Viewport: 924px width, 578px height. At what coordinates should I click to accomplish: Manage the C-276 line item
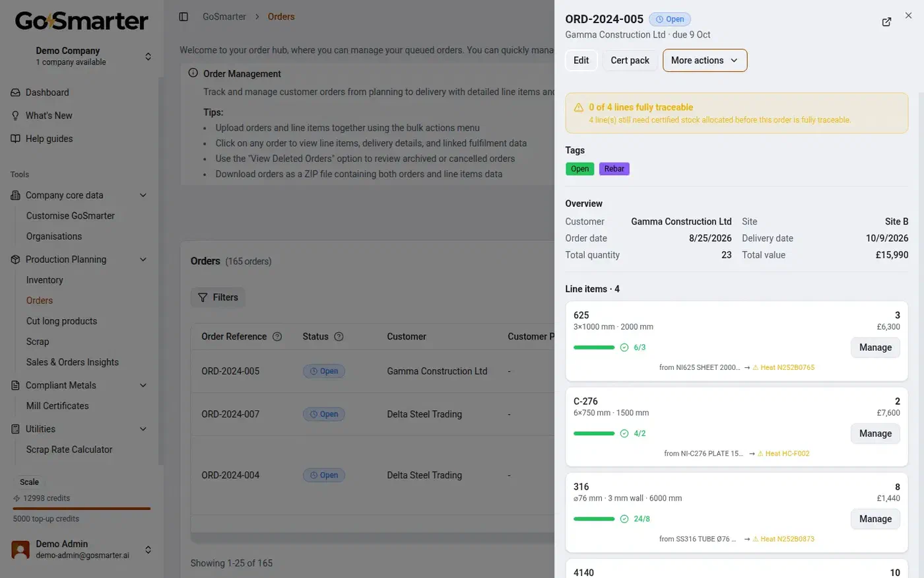[x=875, y=433]
